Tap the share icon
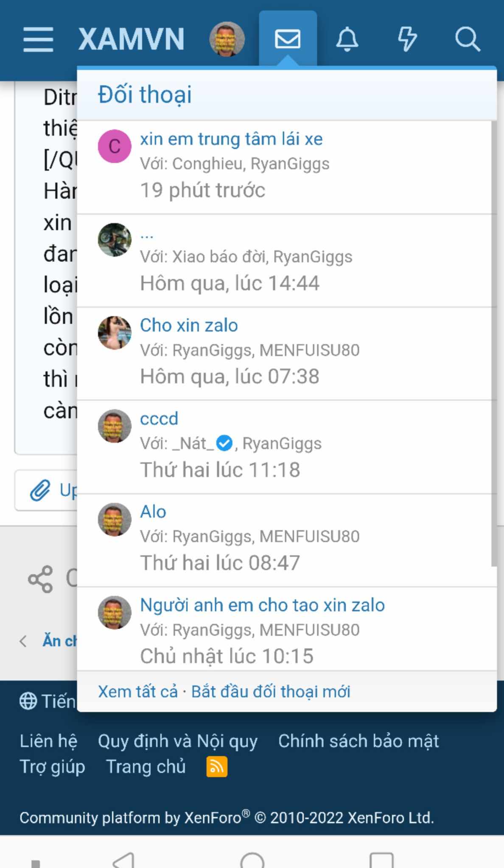This screenshot has width=504, height=868. tap(40, 579)
